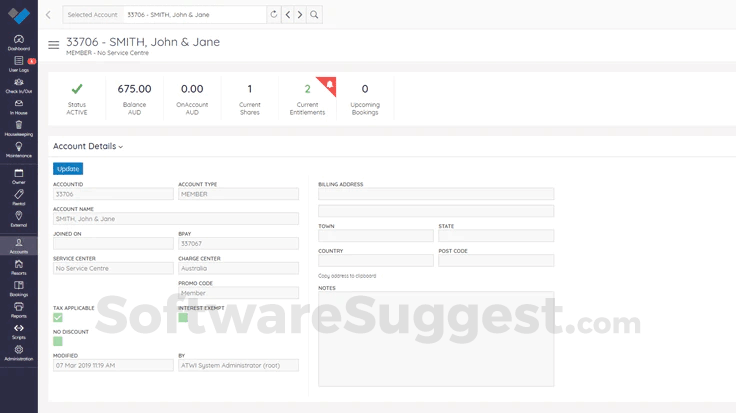Open Reports printer sidebar icon
The height and width of the screenshot is (413, 736).
[19, 310]
